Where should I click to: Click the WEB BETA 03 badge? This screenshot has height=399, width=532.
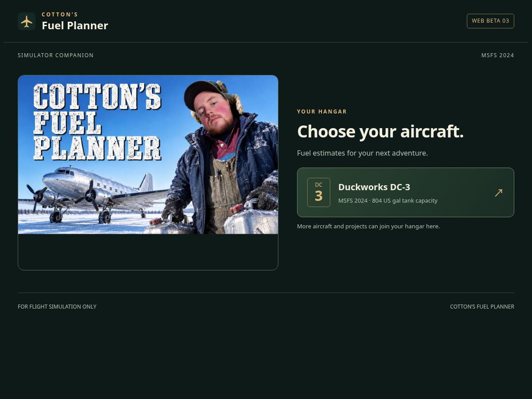coord(490,21)
